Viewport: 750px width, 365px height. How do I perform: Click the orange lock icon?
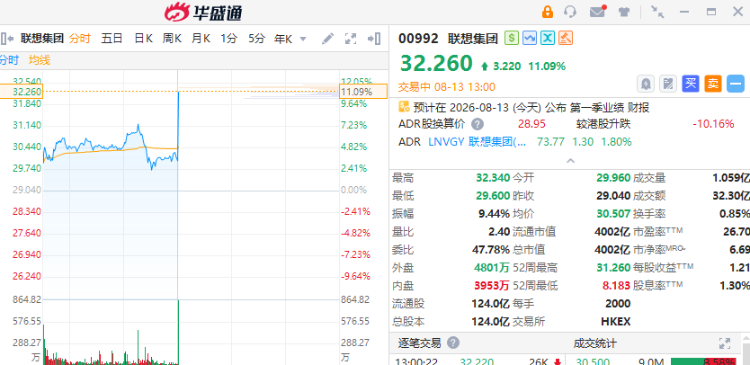coord(547,11)
